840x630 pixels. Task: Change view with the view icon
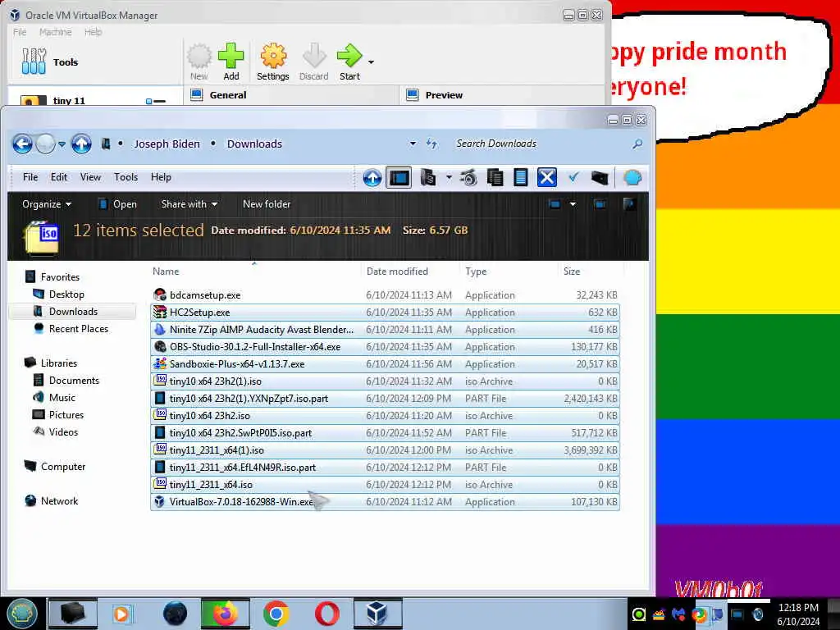(x=555, y=204)
